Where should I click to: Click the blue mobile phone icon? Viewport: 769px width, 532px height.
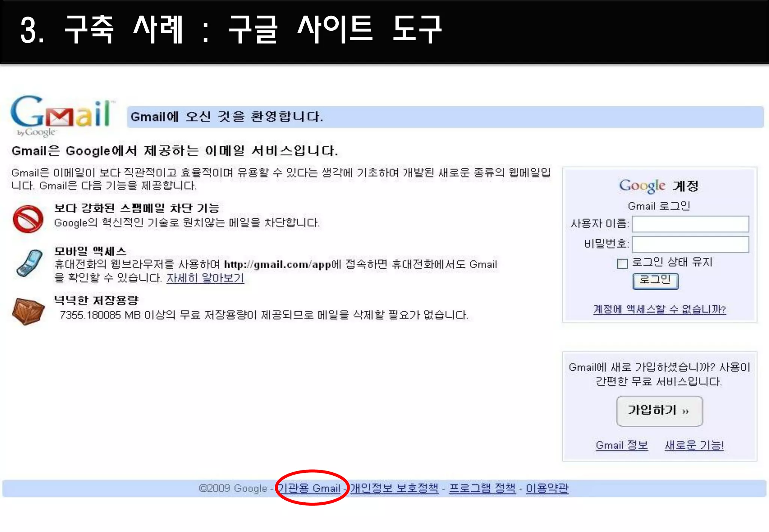pyautogui.click(x=29, y=263)
